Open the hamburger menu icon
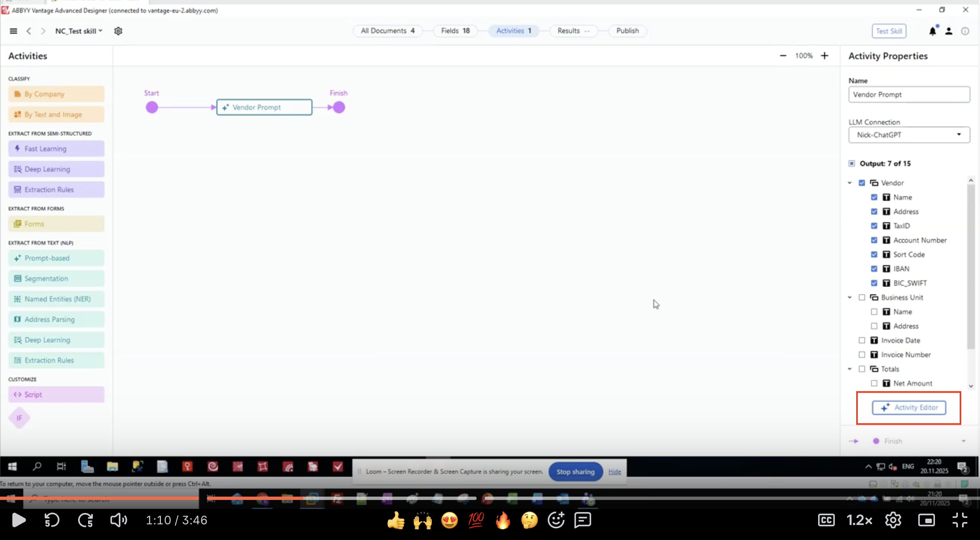 point(13,31)
